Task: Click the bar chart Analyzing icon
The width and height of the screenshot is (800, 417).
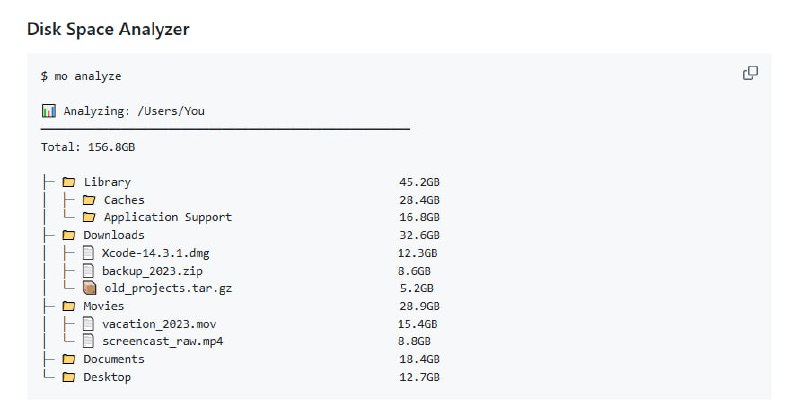Action: pos(48,111)
